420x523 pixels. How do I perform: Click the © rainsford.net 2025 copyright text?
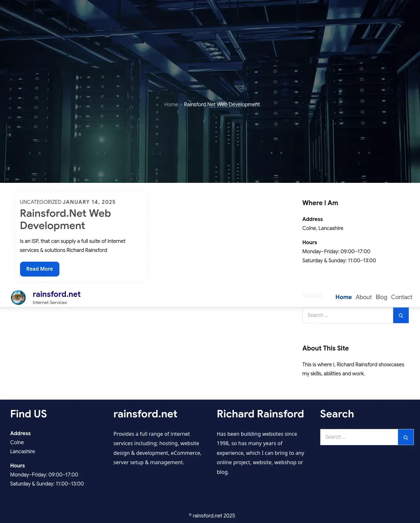(212, 516)
